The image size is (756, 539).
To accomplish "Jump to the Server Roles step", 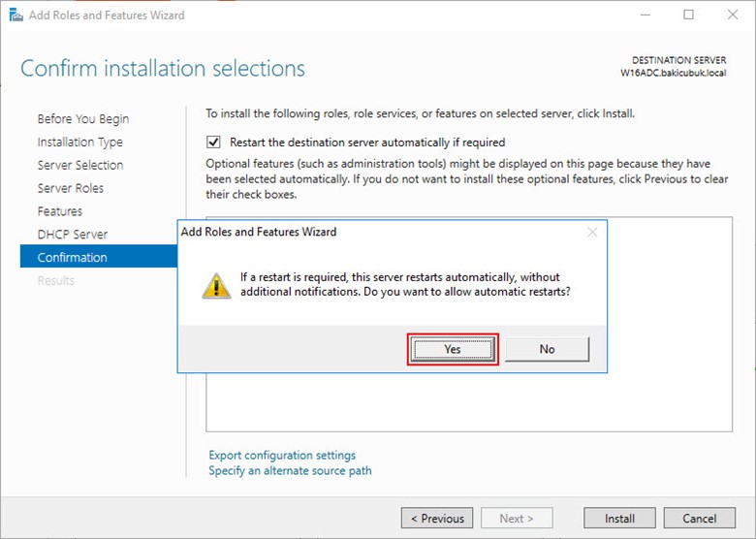I will click(x=71, y=188).
